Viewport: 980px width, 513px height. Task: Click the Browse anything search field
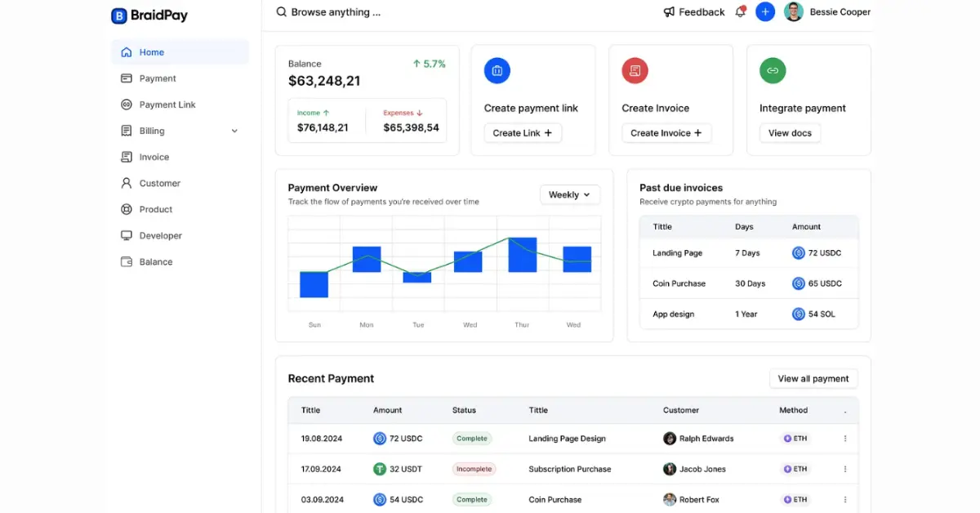tap(336, 11)
